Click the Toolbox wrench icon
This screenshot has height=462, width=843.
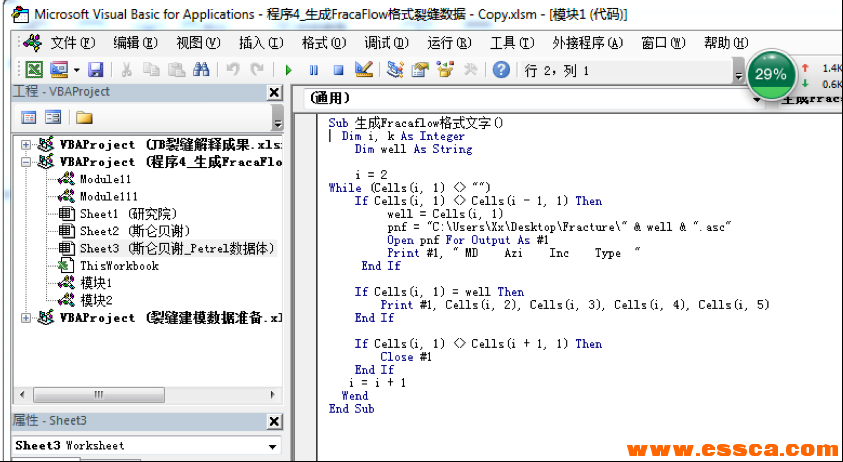click(x=470, y=69)
